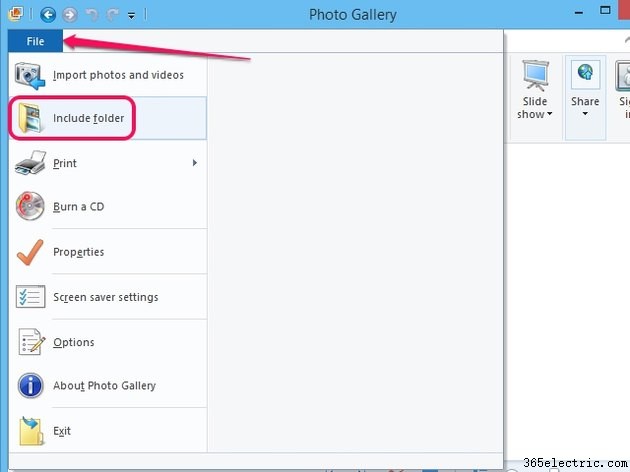Viewport: 630px width, 472px height.
Task: Choose Exit to close Photo Gallery
Action: [x=107, y=431]
